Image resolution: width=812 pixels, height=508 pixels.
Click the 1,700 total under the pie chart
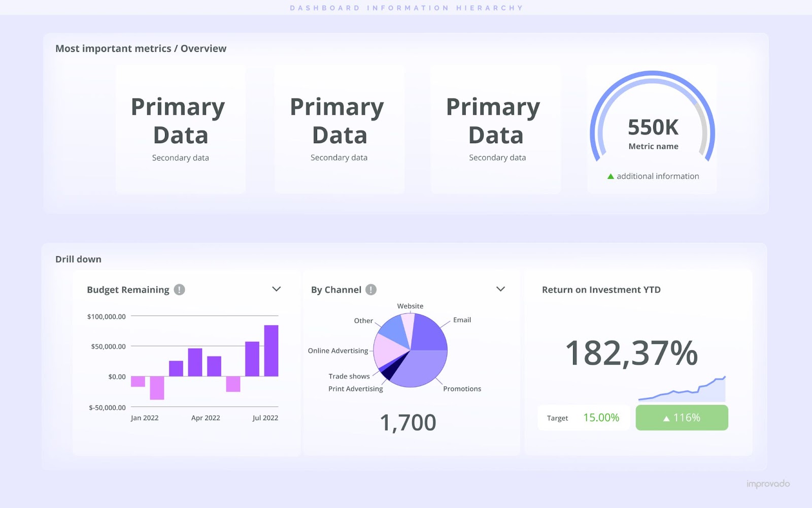pyautogui.click(x=409, y=421)
